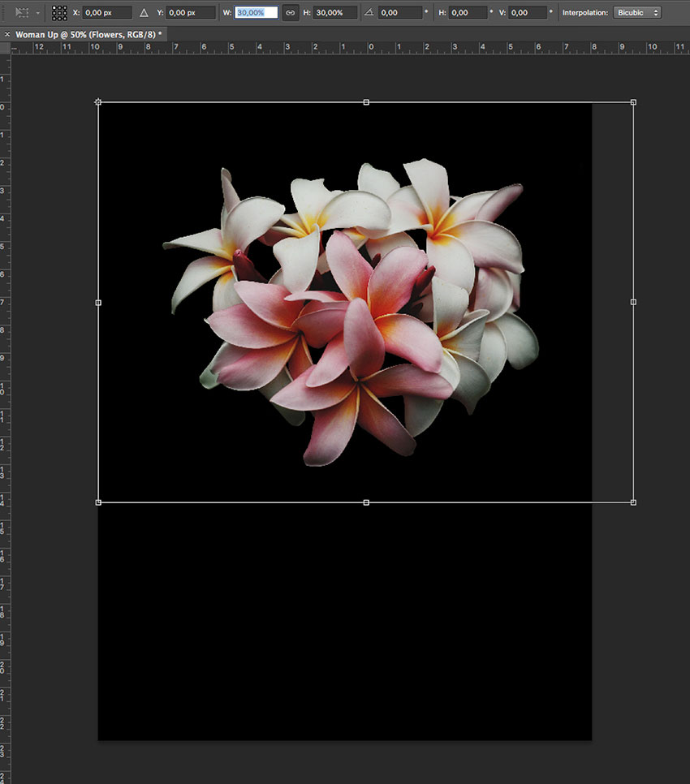The width and height of the screenshot is (690, 784).
Task: Click the ruler origin corner box
Action: (x=5, y=48)
